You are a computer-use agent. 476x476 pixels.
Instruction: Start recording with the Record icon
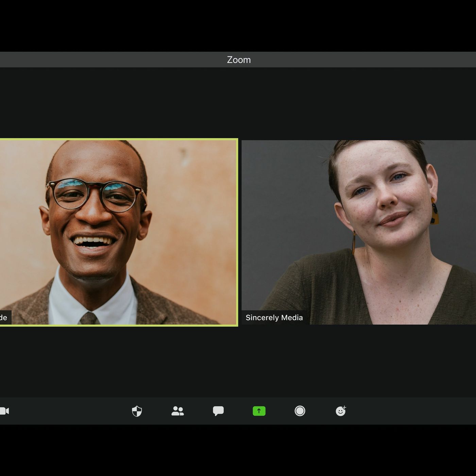tap(300, 411)
